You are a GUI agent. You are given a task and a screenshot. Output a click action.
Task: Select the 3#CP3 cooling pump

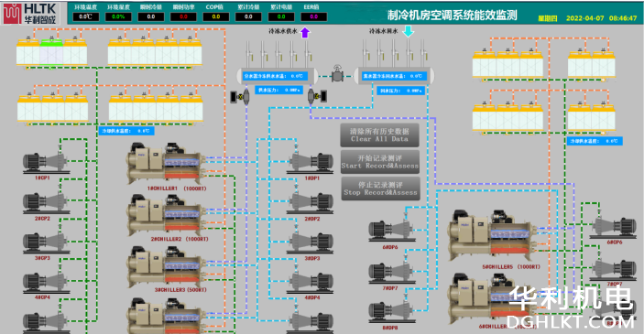45,242
